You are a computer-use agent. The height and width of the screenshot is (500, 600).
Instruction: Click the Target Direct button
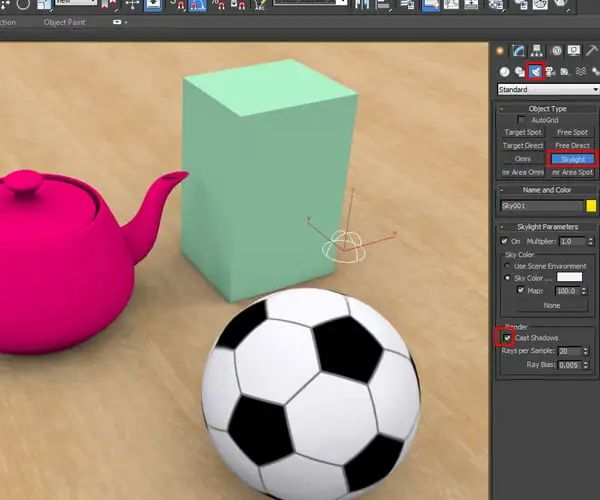[523, 146]
